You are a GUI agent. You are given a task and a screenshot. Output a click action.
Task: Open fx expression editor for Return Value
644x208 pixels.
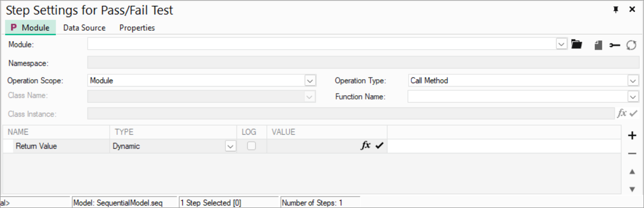[x=366, y=145]
